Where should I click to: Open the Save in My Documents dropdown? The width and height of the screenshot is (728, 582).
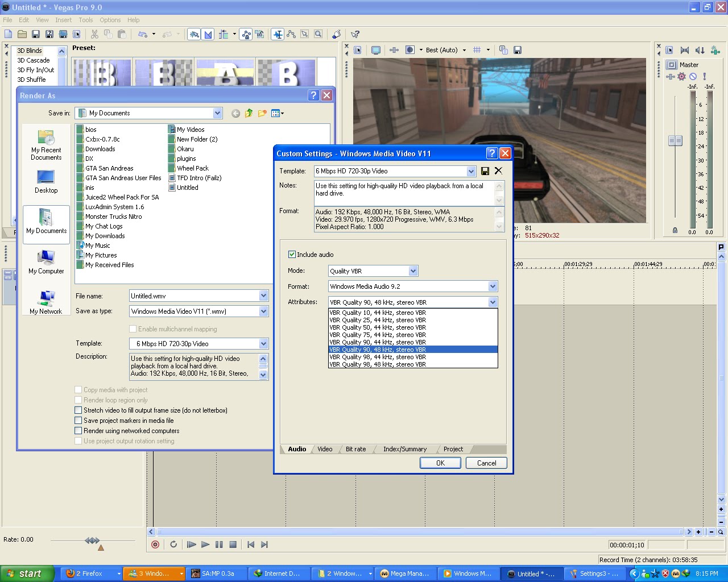(218, 113)
